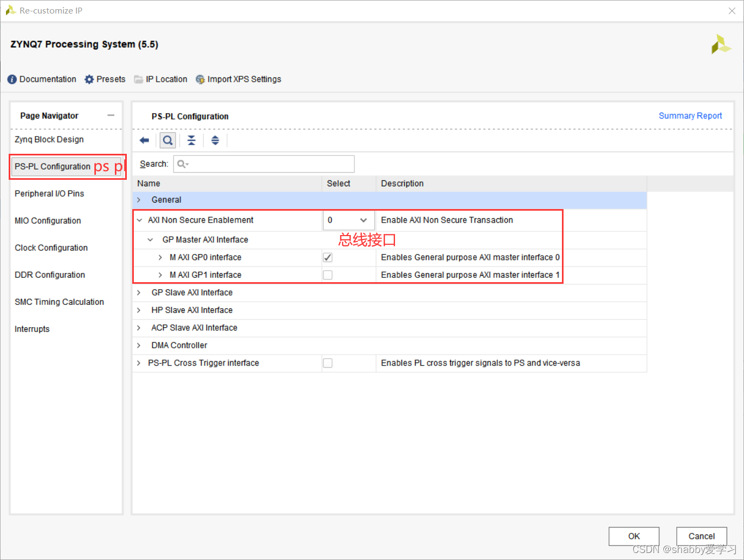Open the Summary Report link
The image size is (744, 560).
[690, 115]
